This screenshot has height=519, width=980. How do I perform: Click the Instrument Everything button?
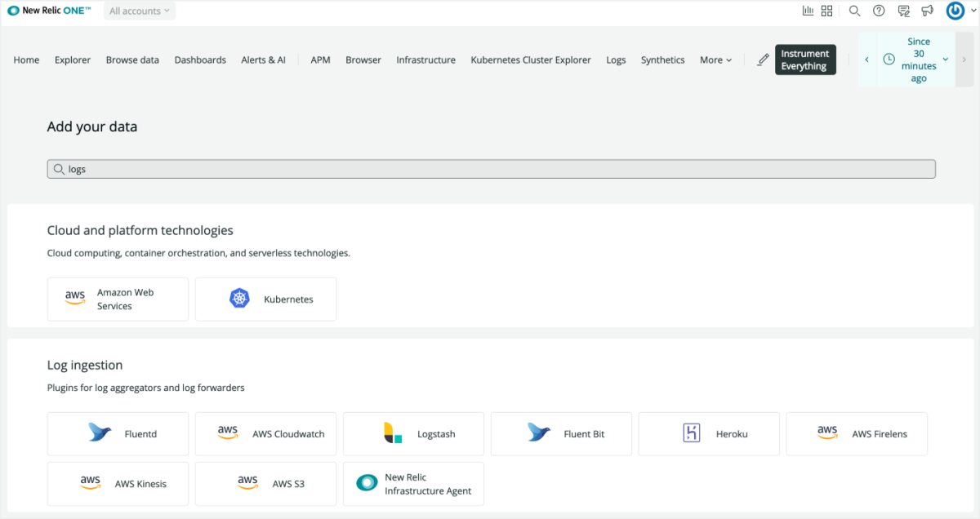[805, 60]
